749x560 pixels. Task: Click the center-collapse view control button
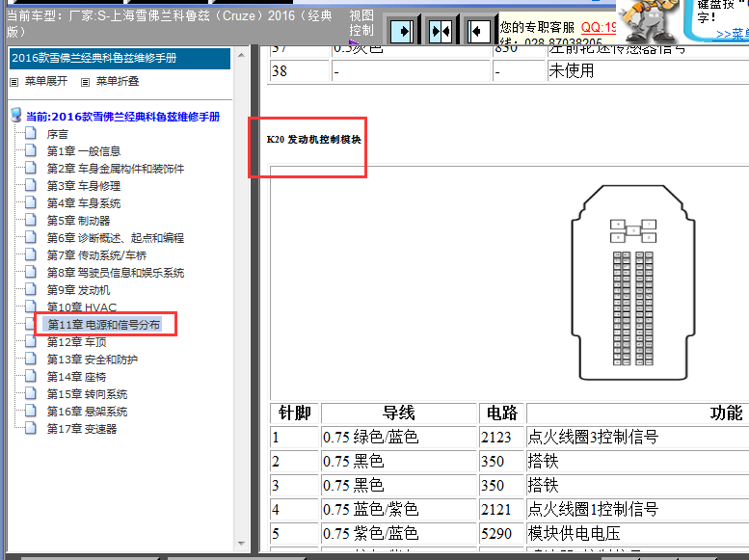(x=441, y=32)
